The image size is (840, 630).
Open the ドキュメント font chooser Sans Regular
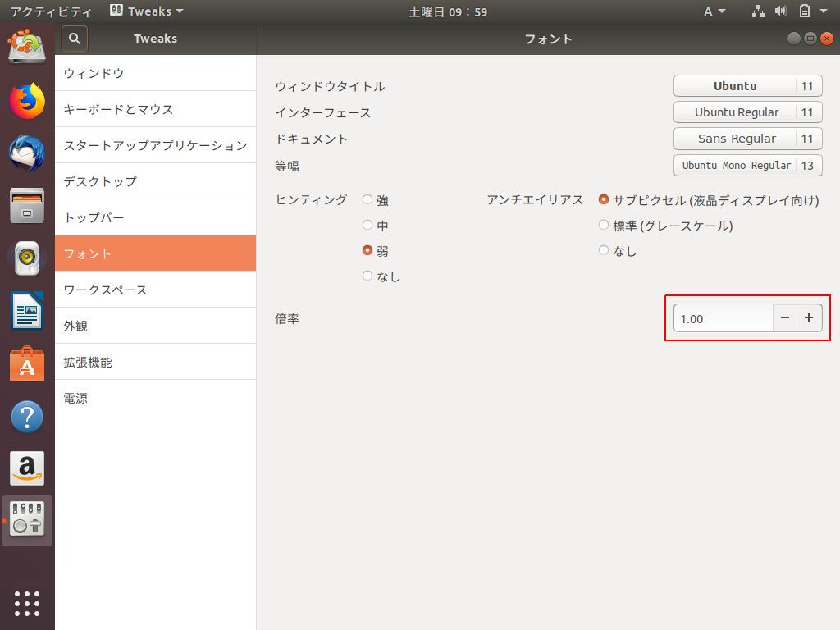(x=747, y=139)
